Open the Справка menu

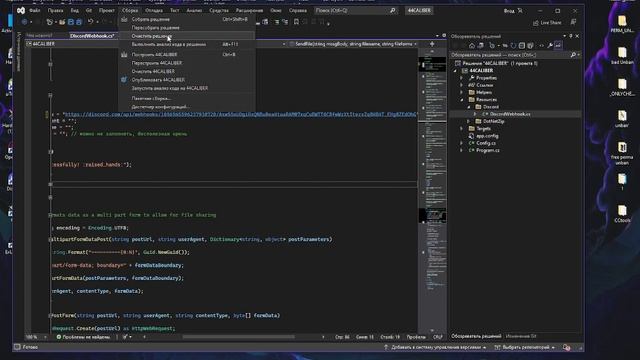[x=298, y=11]
